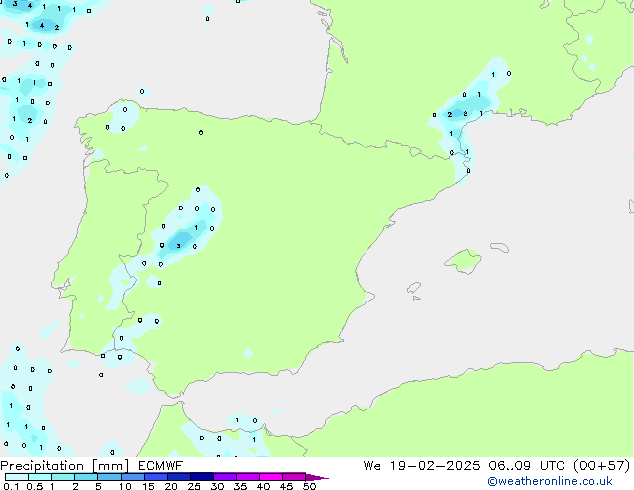Click the 20–25 mm legend swatch

[x=178, y=477]
